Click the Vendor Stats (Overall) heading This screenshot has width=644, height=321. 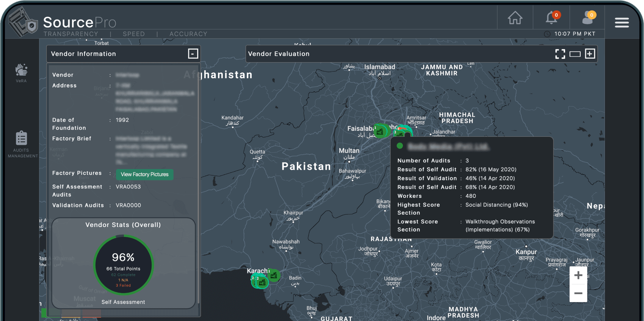coord(123,225)
